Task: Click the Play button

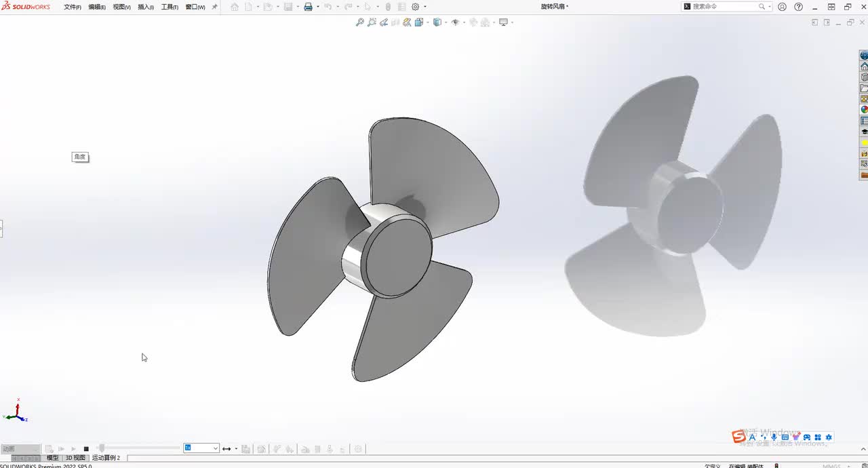Action: point(74,449)
